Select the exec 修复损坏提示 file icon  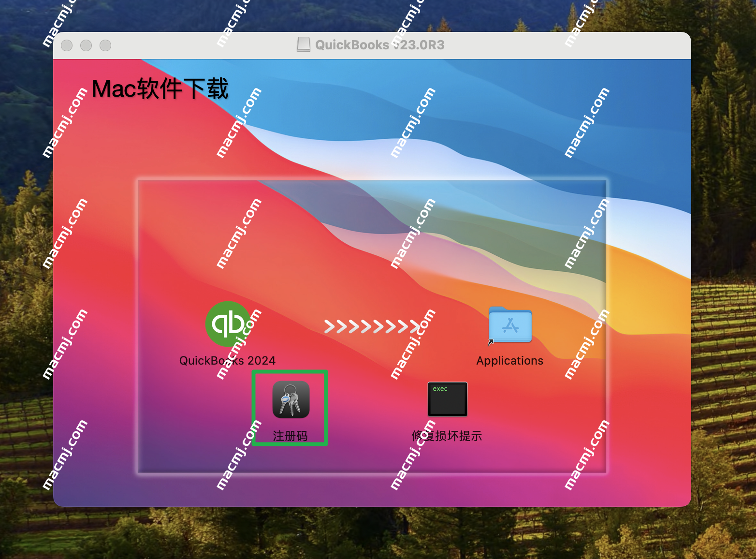(448, 399)
